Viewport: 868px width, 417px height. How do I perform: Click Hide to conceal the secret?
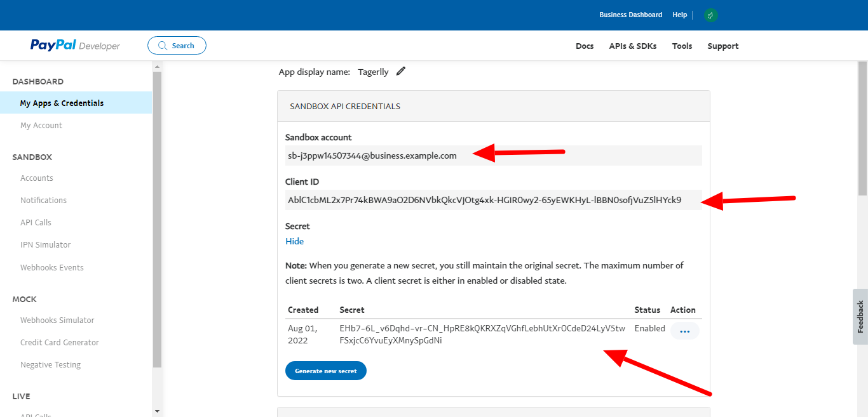295,241
